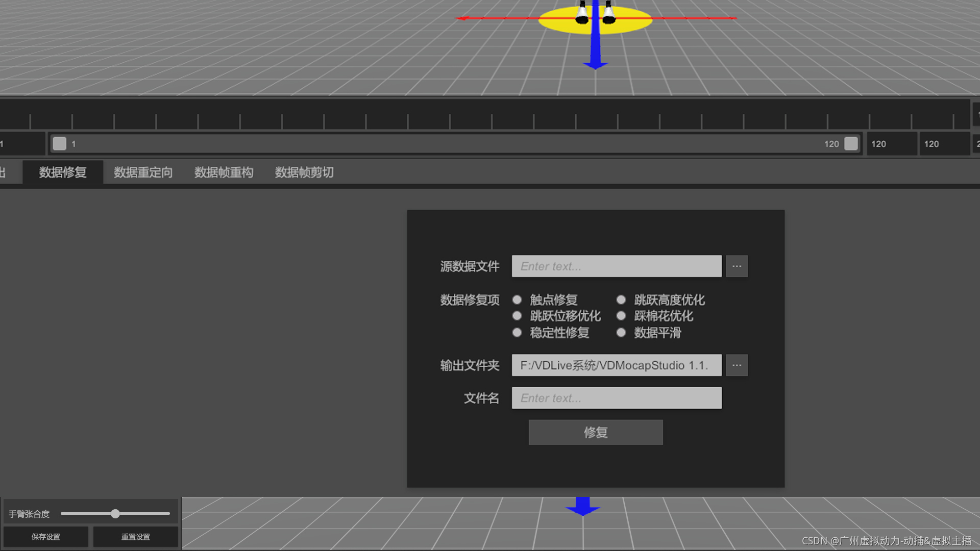Select 跳跃位移优化 repair option
Viewport: 980px width, 551px height.
[517, 316]
